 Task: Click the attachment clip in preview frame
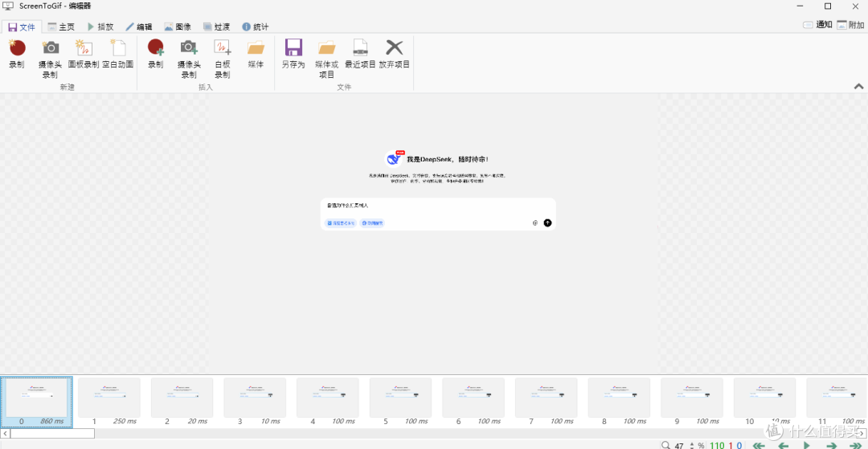[534, 222]
